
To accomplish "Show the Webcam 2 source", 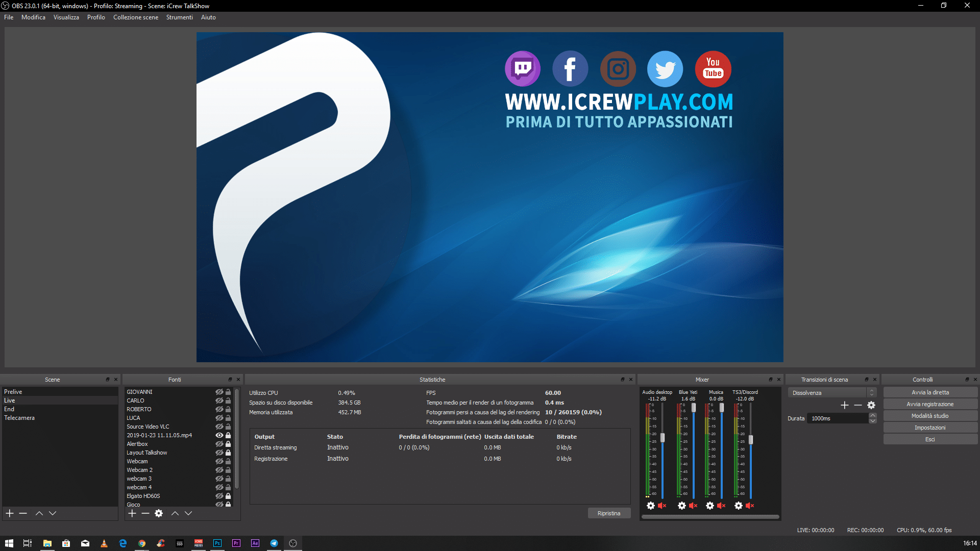I will 219,470.
